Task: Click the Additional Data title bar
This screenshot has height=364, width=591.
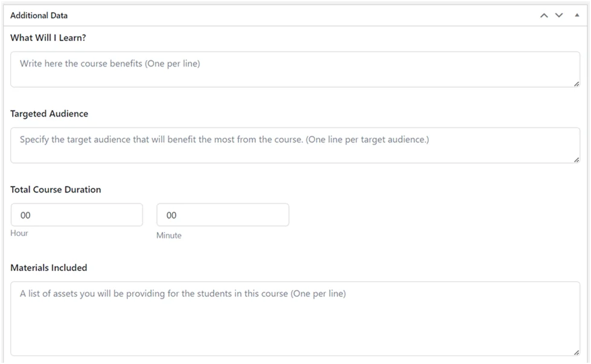Action: (241, 15)
